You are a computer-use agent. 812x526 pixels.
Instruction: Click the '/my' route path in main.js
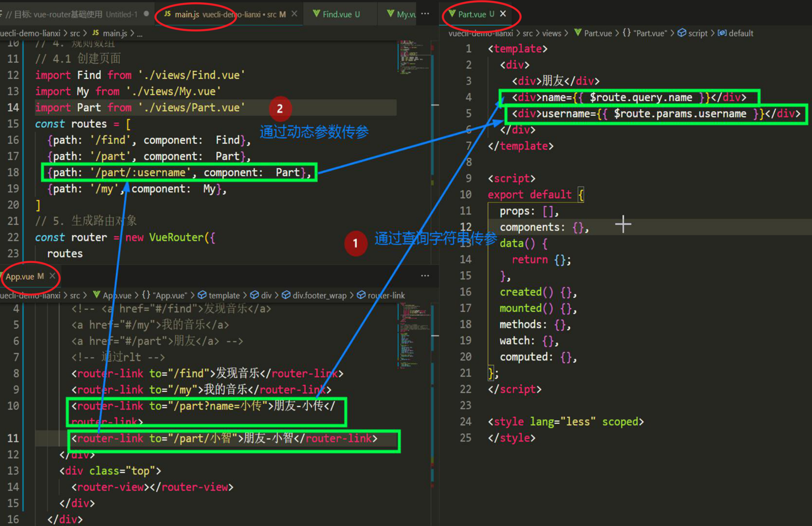[x=104, y=189]
